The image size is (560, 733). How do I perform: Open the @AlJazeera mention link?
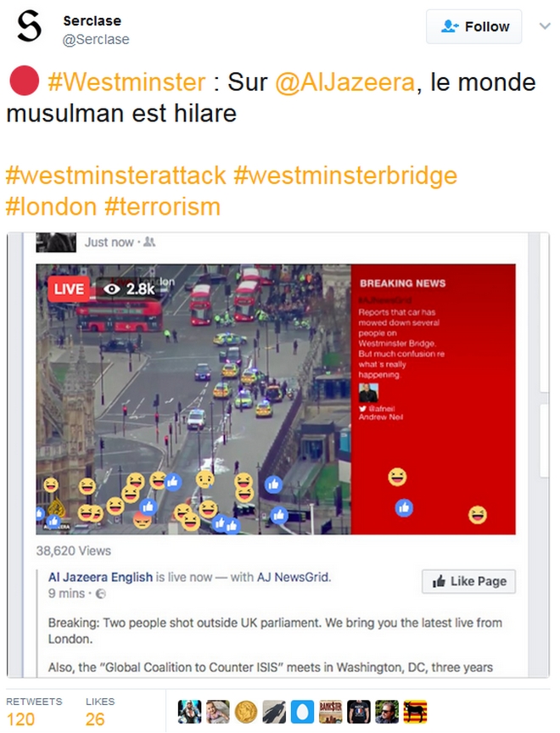(344, 82)
